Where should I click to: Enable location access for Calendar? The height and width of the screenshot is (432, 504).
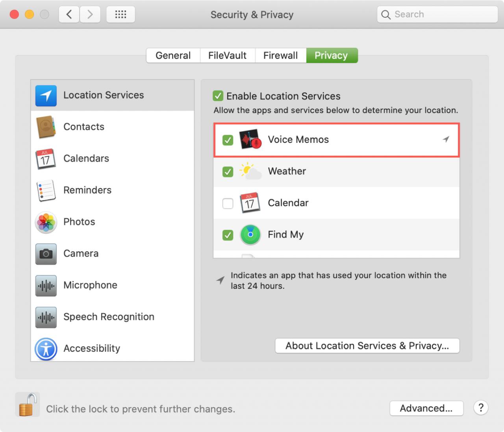228,203
